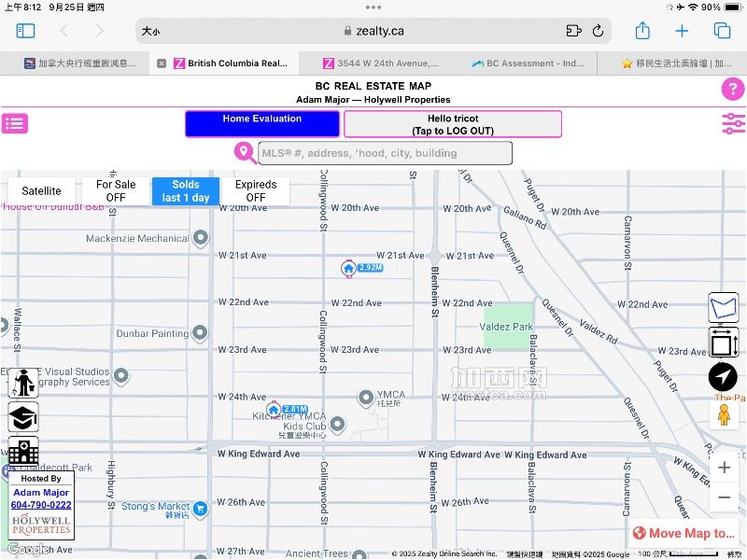Click YMCA daycare map pin
Image resolution: width=747 pixels, height=560 pixels.
click(366, 399)
